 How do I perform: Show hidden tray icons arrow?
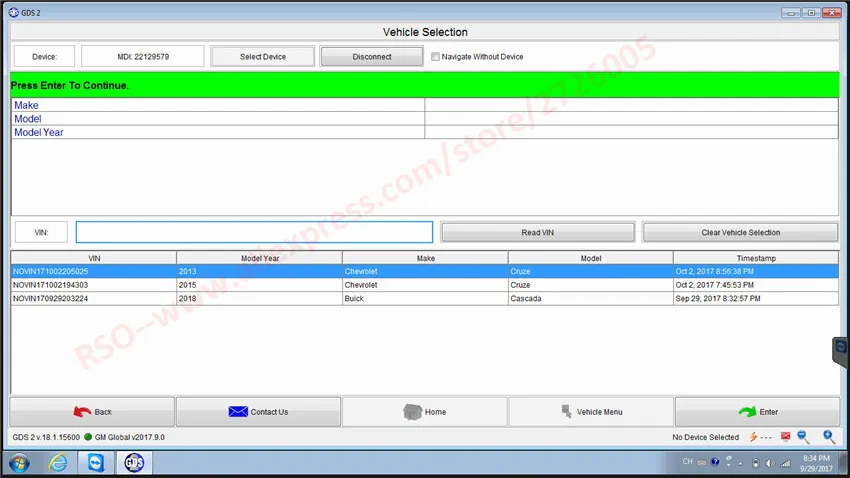(x=740, y=463)
